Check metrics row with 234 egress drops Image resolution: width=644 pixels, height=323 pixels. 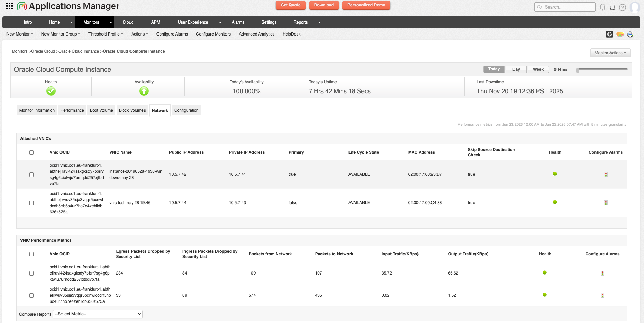tap(31, 273)
